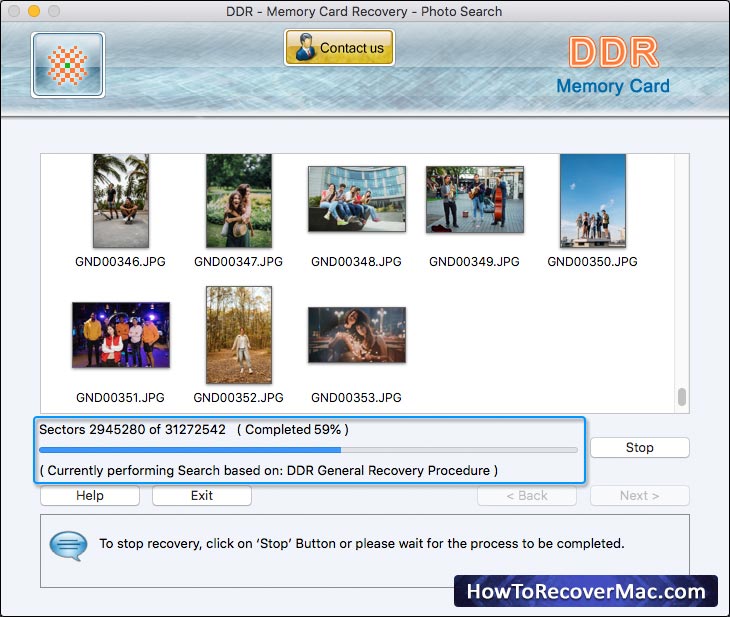Select night lights thumbnail GND00353.JPG
The width and height of the screenshot is (730, 617).
(357, 335)
